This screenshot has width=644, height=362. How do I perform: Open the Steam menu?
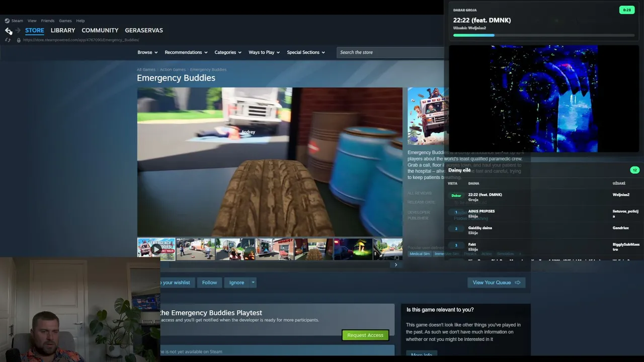pos(17,21)
